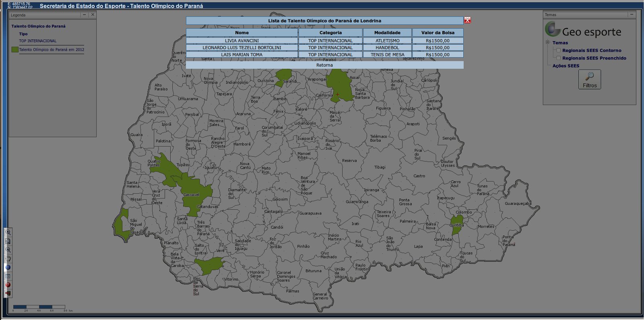Screen dimensions: 644x320
Task: Click the exit door icon
Action: pyautogui.click(x=8, y=293)
